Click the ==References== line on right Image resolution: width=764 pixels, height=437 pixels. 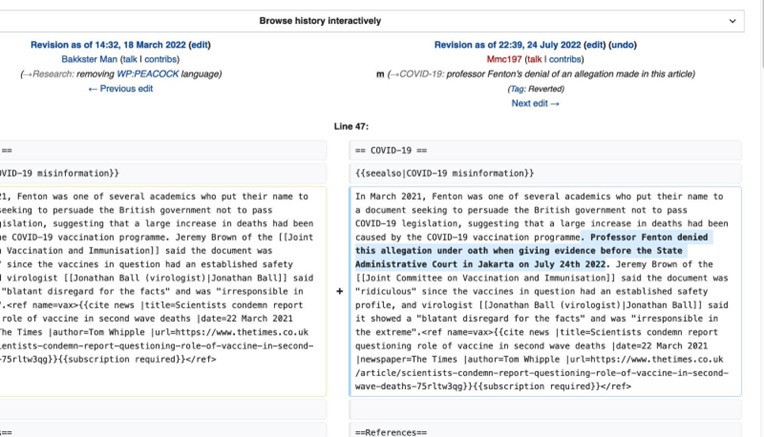[x=545, y=432]
